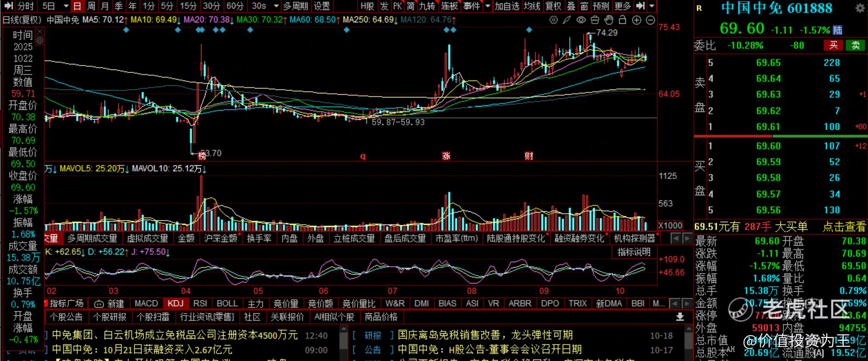
Task: Expand the 5日 period dropdown
Action: click(66, 6)
